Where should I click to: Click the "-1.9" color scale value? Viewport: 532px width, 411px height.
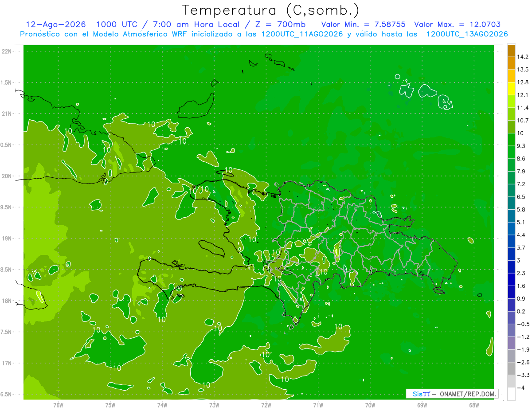[523, 349]
